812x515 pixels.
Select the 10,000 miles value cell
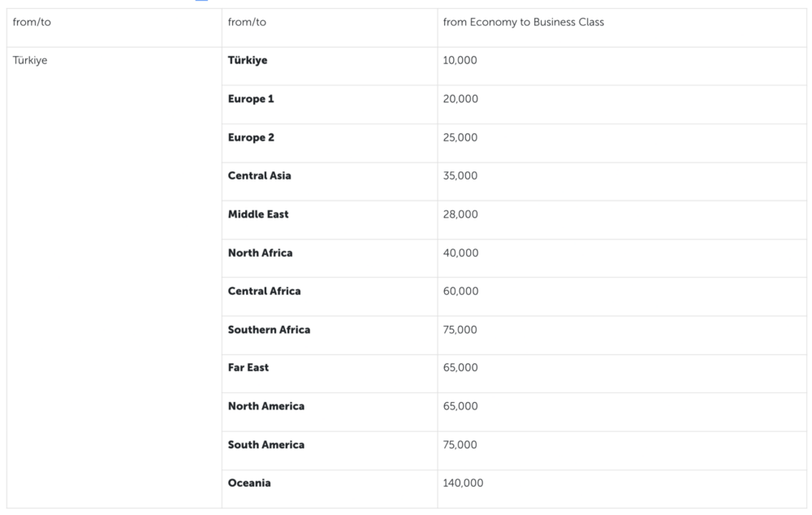[x=460, y=61]
